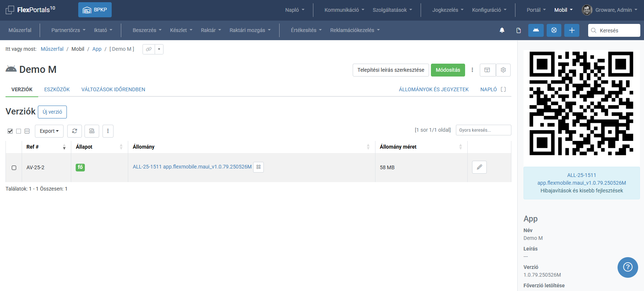Sort by Állomány méret column arrows
The width and height of the screenshot is (644, 291).
tap(461, 147)
